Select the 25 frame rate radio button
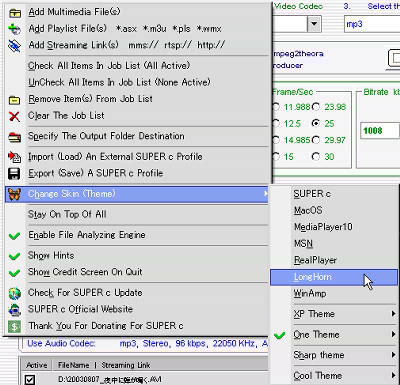 [x=316, y=123]
